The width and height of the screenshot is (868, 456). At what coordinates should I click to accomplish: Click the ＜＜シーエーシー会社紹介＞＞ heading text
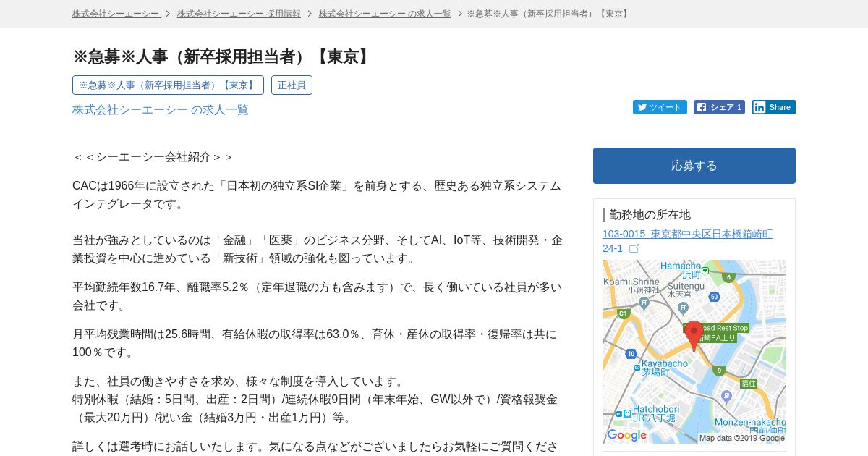click(153, 157)
